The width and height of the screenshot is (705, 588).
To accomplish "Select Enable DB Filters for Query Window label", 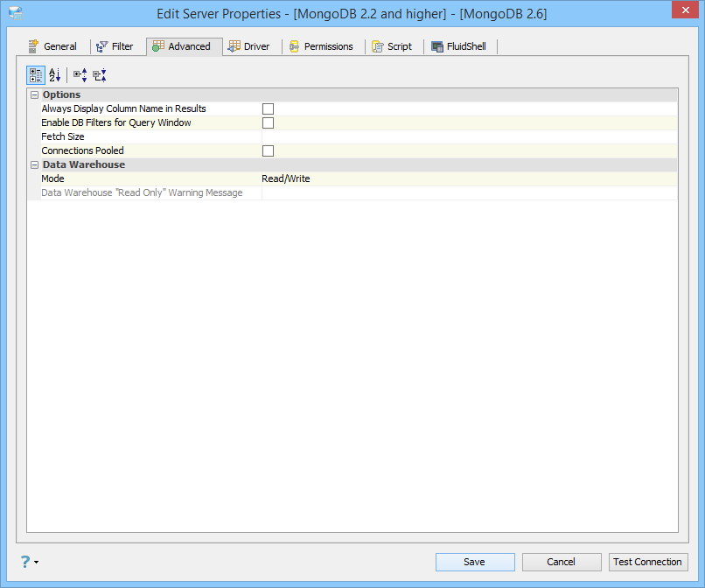I will click(x=116, y=122).
